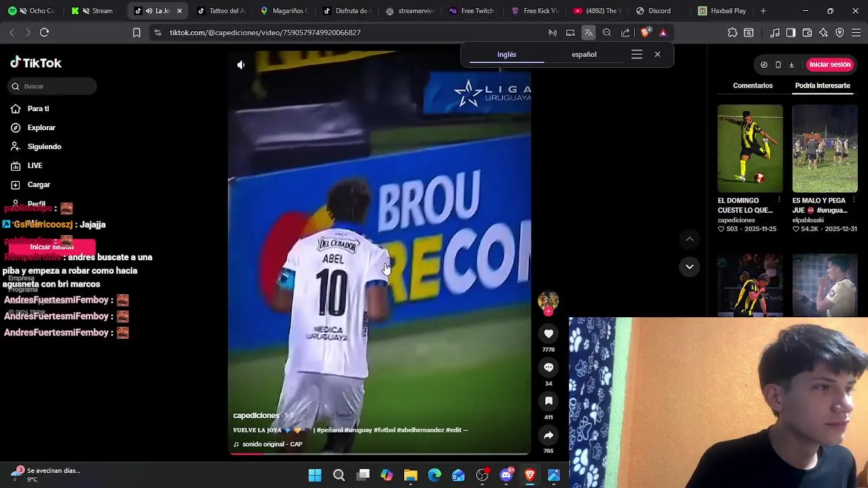Open the translate popup hamburger menu
The image size is (868, 488).
point(637,54)
